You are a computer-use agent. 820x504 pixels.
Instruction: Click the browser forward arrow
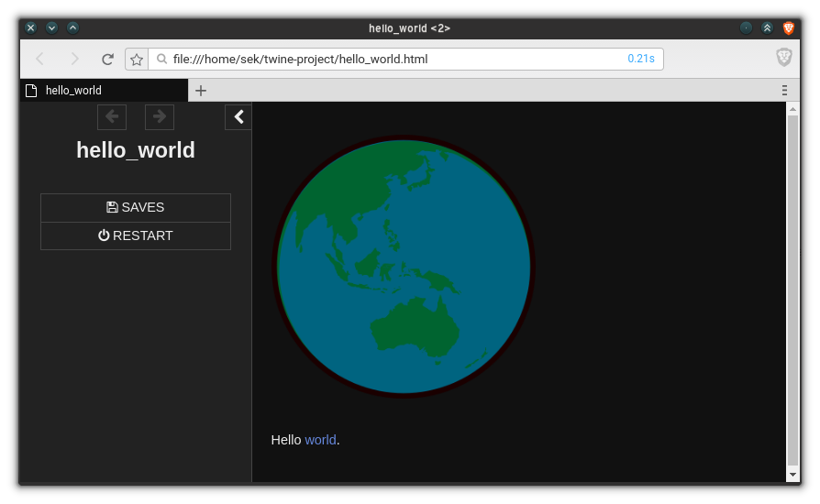point(74,60)
